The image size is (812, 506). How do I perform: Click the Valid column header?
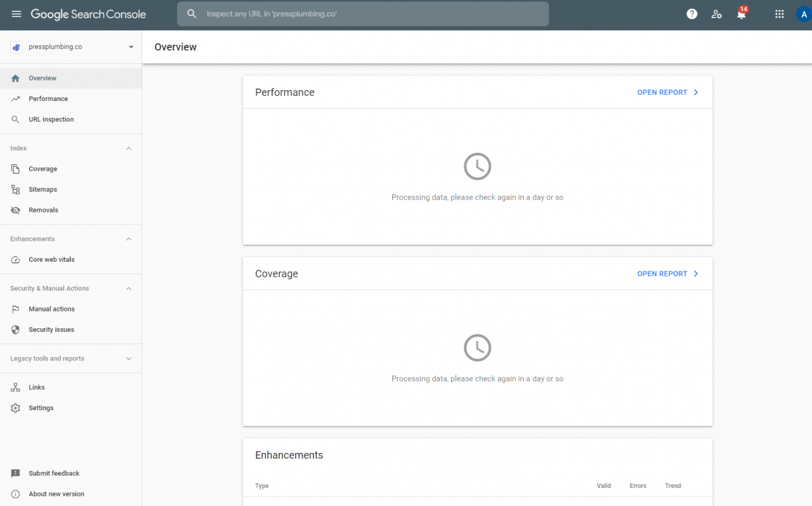pyautogui.click(x=604, y=486)
